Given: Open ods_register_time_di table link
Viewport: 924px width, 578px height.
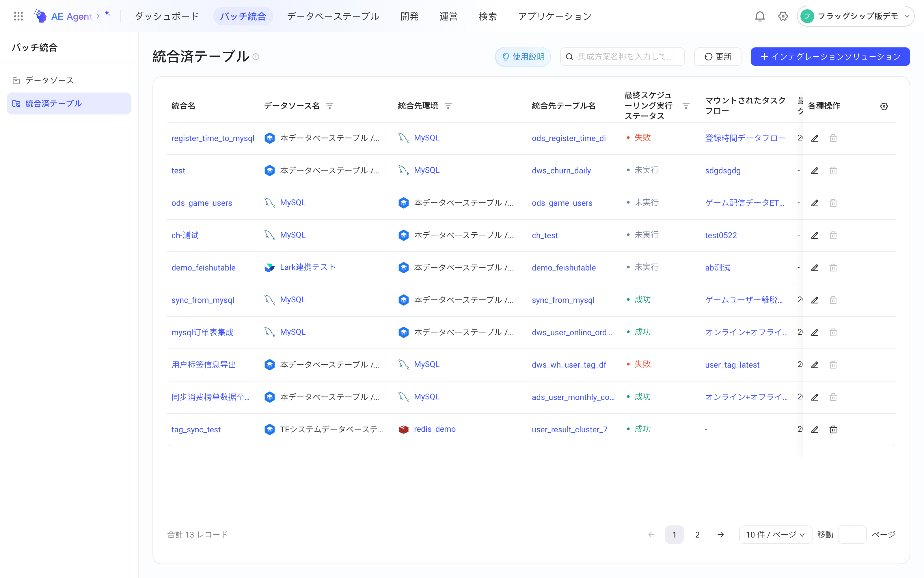Looking at the screenshot, I should pos(569,138).
